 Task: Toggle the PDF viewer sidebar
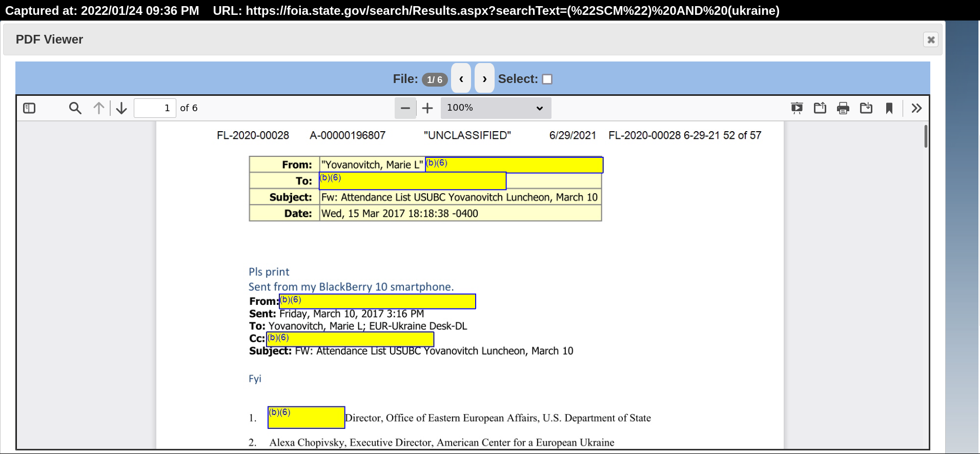(29, 108)
